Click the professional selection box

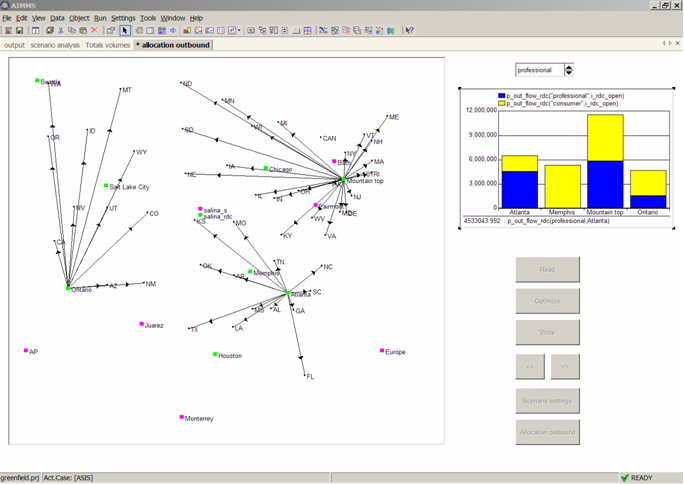pyautogui.click(x=540, y=70)
